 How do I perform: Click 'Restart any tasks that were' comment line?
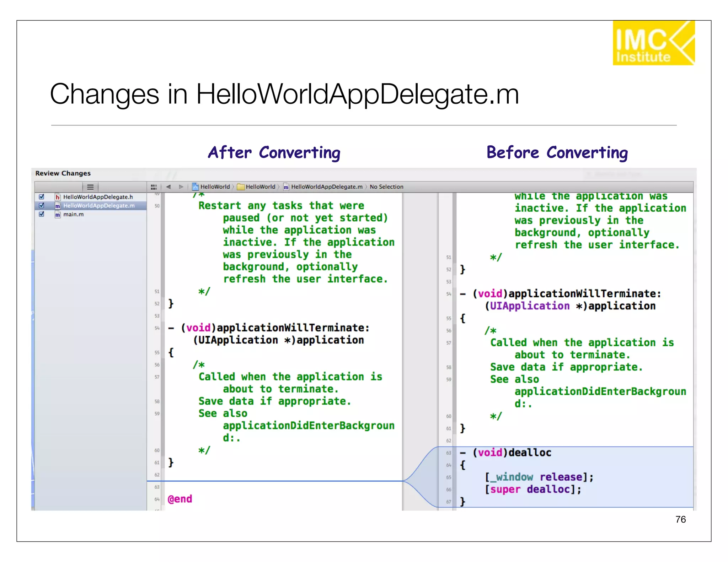(281, 205)
